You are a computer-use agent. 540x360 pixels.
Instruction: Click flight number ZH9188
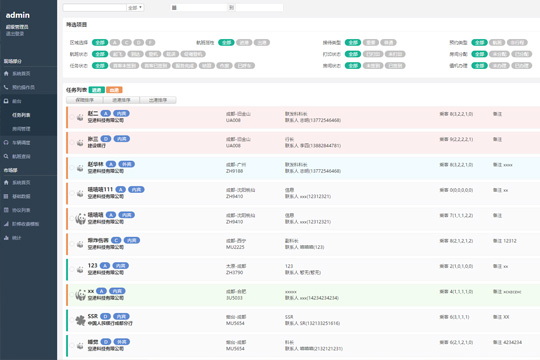click(x=235, y=171)
